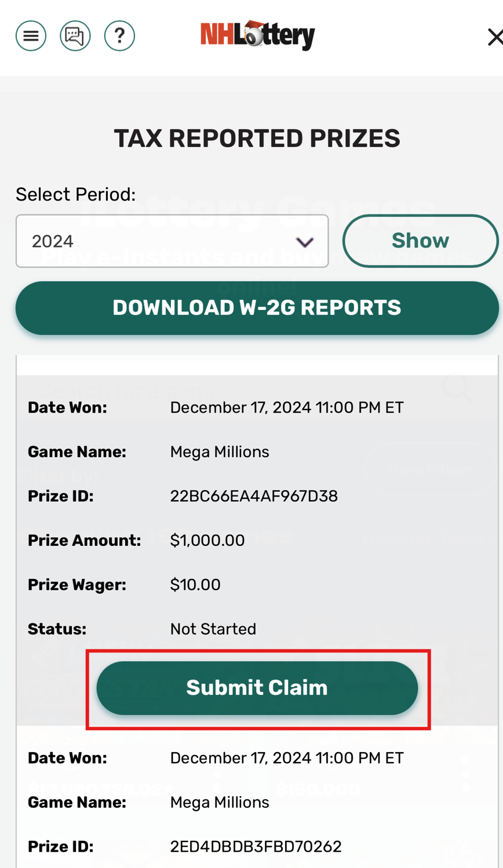Screen dimensions: 503x868
Task: Open the chat feedback icon
Action: [x=75, y=35]
